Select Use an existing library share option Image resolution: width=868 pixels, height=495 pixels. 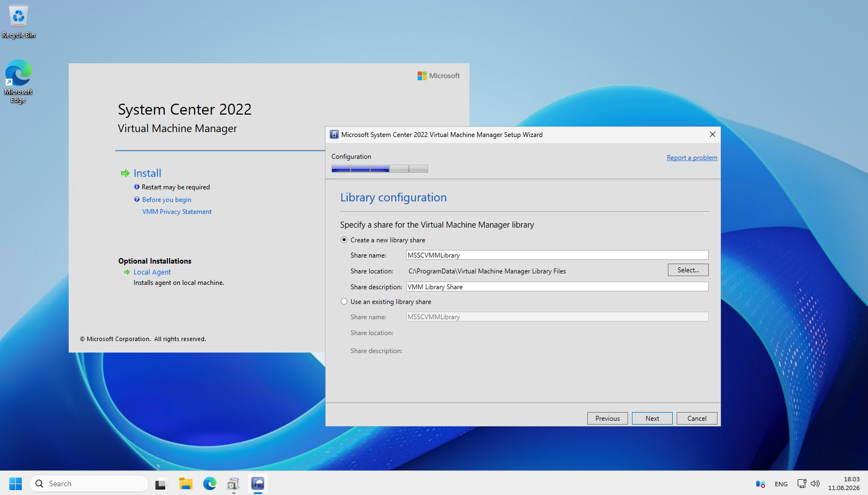point(344,301)
